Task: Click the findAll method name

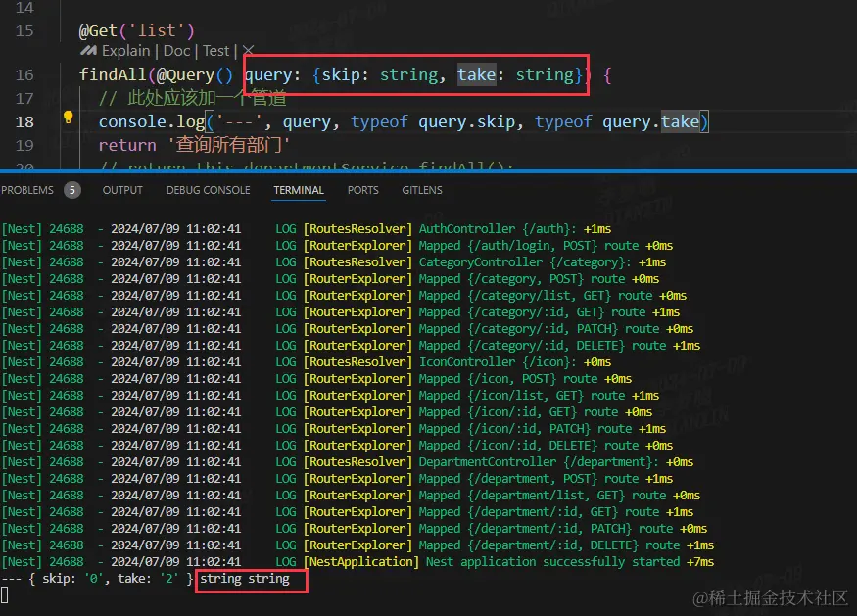Action: click(113, 74)
